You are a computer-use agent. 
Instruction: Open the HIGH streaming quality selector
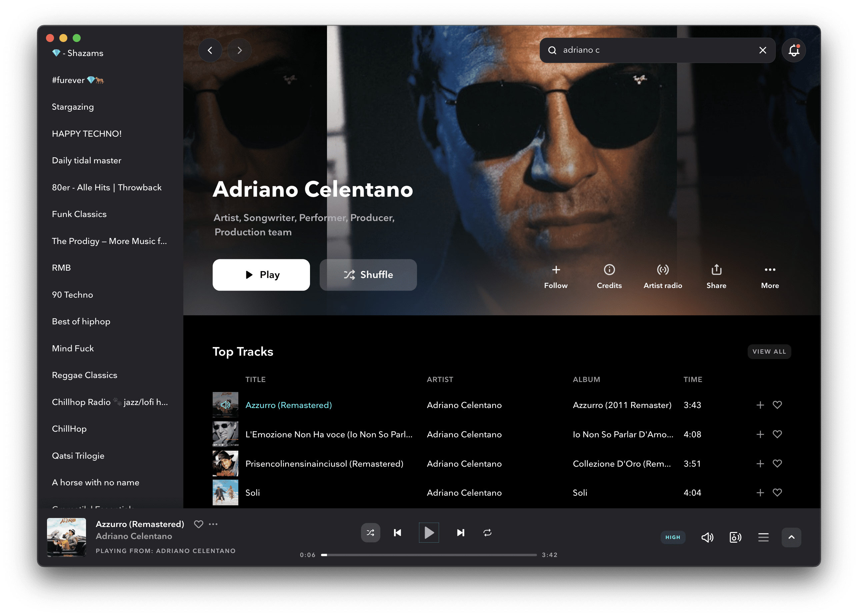point(673,537)
